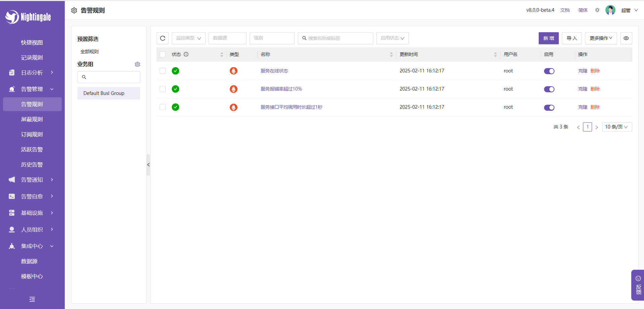Open the 服务接口平均调用时长超过1秒 rule link

click(291, 107)
